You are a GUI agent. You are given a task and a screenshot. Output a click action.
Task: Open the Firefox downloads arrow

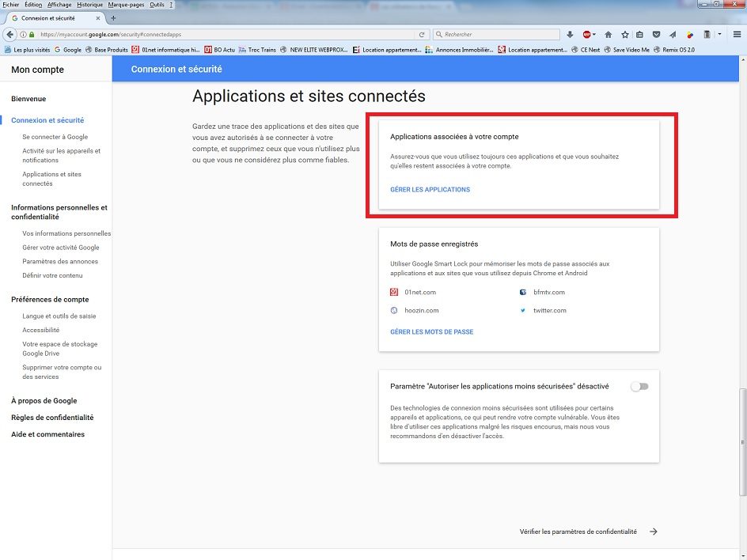click(x=570, y=35)
